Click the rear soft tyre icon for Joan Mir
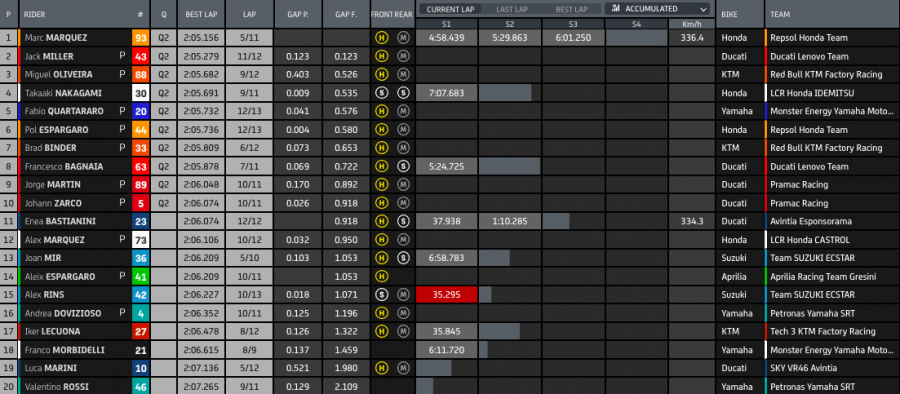 pos(403,258)
